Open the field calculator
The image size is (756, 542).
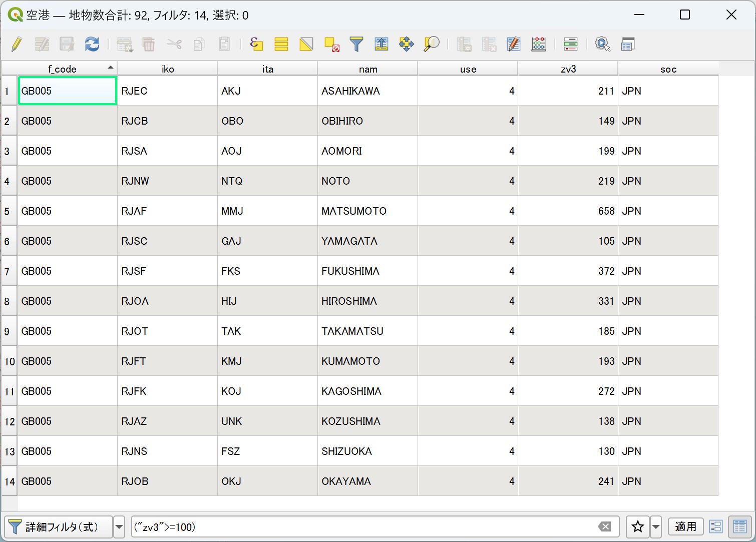tap(539, 44)
